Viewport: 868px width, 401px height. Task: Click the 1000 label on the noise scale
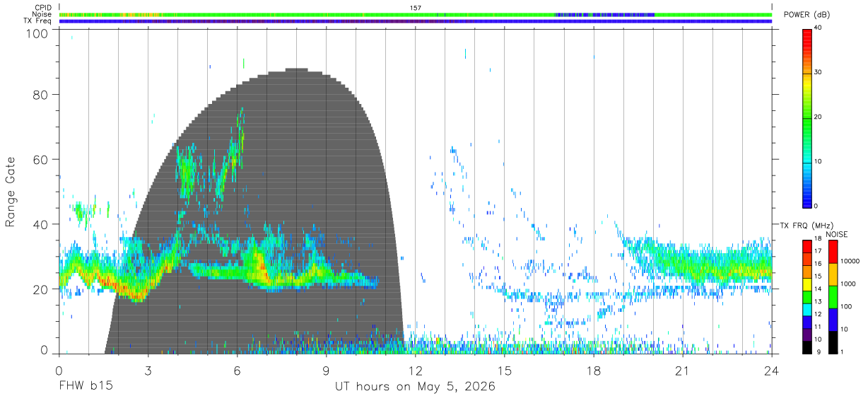pyautogui.click(x=848, y=284)
